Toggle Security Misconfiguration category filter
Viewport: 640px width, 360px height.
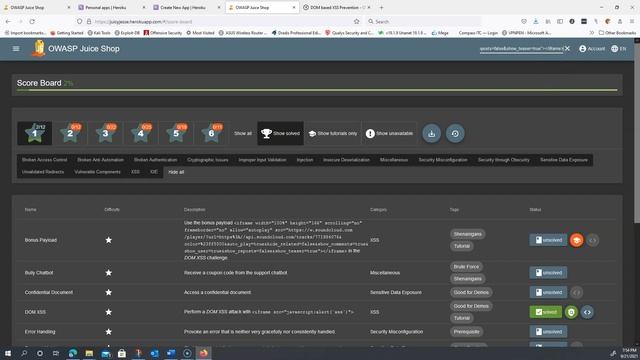pos(443,160)
